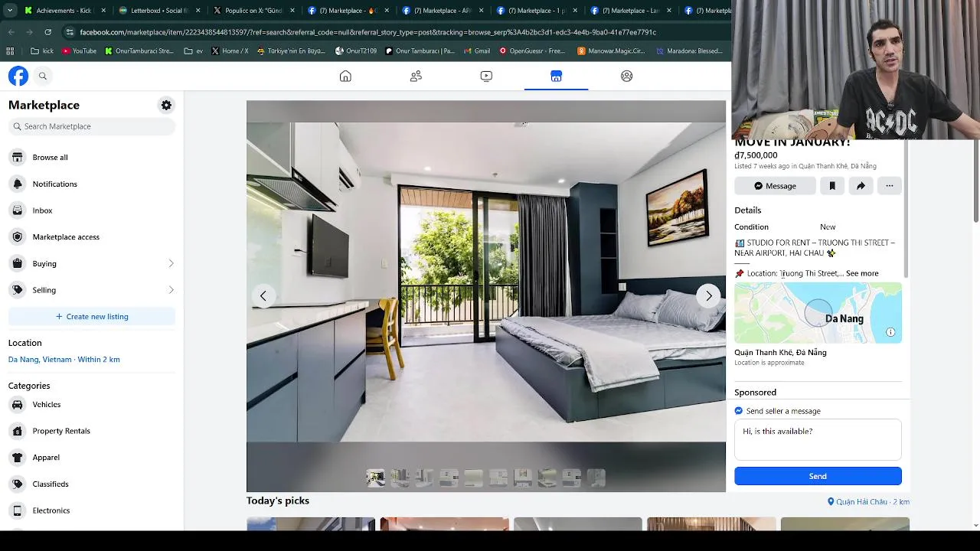Open Quận Hải Châu 2 km location link
The image size is (980, 551).
coord(868,502)
